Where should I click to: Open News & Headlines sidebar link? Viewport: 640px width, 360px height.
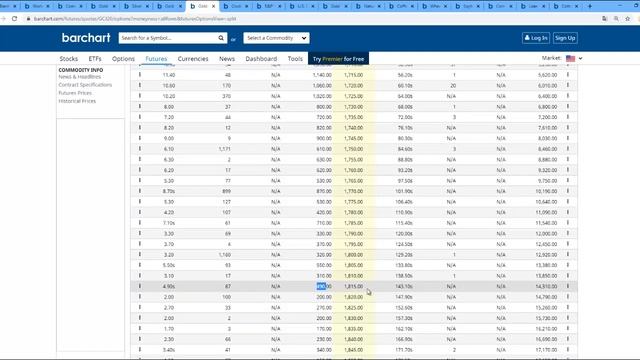(80, 77)
